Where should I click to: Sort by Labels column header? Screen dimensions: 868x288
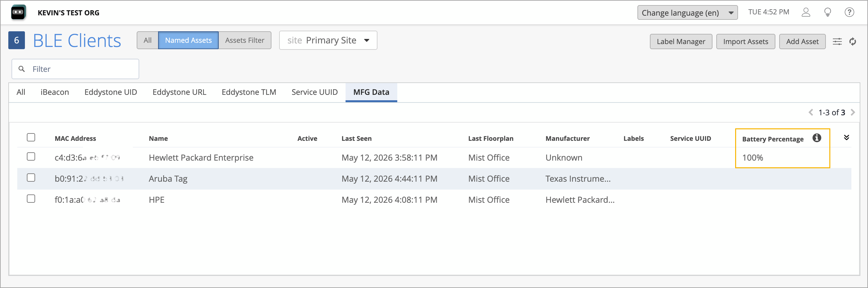pyautogui.click(x=633, y=139)
